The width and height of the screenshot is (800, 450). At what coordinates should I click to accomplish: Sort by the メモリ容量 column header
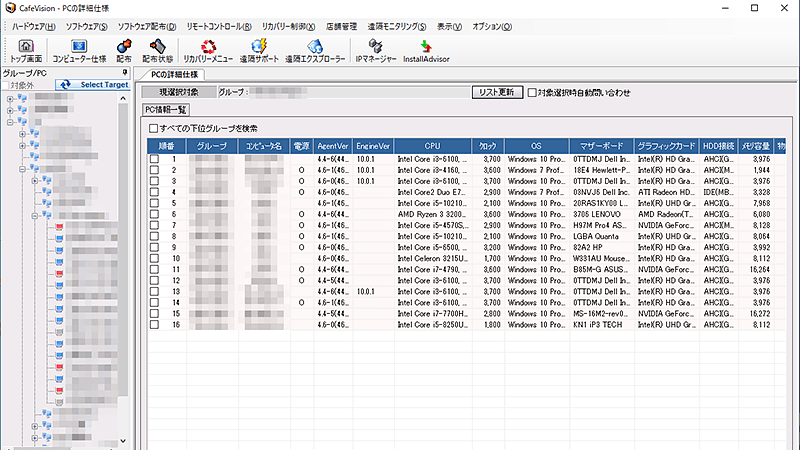click(x=756, y=146)
